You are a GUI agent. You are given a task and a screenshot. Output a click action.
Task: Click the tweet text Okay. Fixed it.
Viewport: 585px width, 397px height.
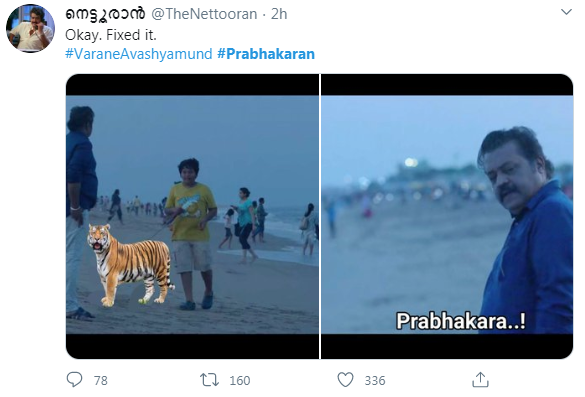click(x=111, y=35)
